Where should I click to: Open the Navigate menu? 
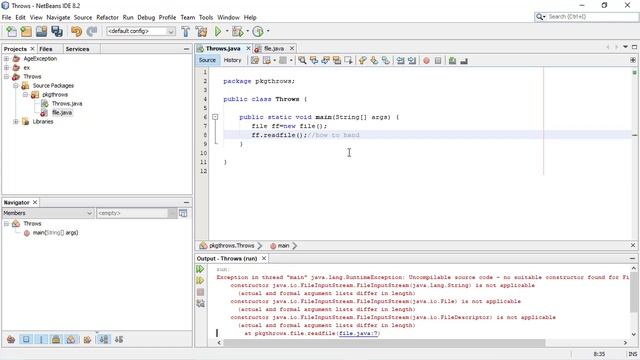tap(58, 18)
